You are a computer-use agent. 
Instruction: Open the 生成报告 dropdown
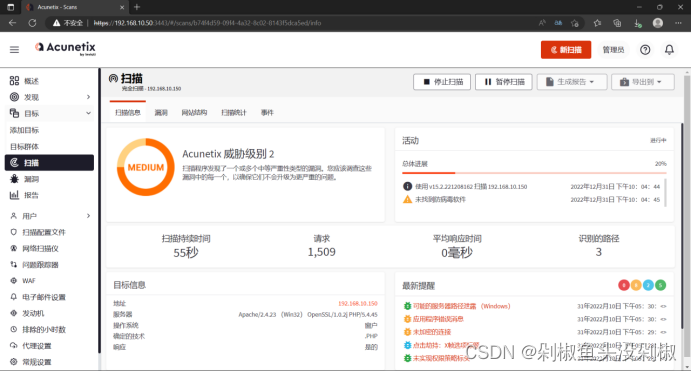572,82
